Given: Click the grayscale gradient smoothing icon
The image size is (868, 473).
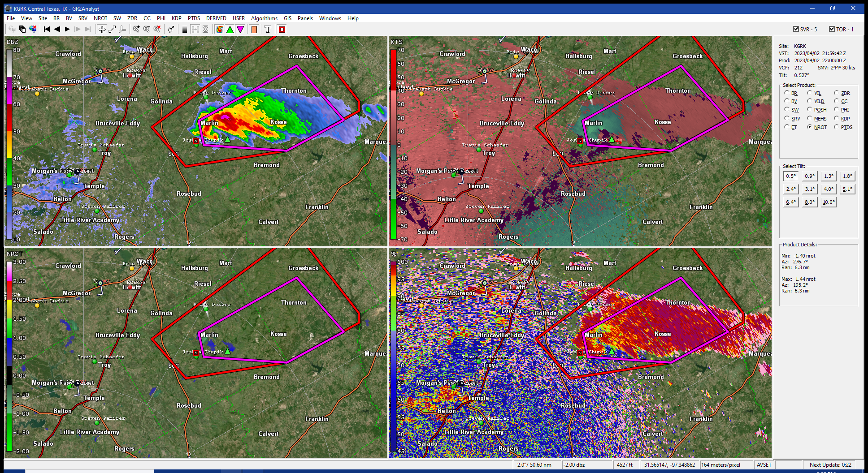Looking at the screenshot, I should (185, 30).
